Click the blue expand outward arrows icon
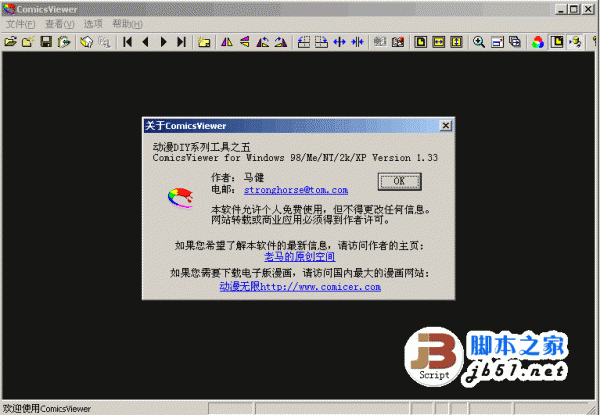The image size is (600, 415). (x=339, y=42)
